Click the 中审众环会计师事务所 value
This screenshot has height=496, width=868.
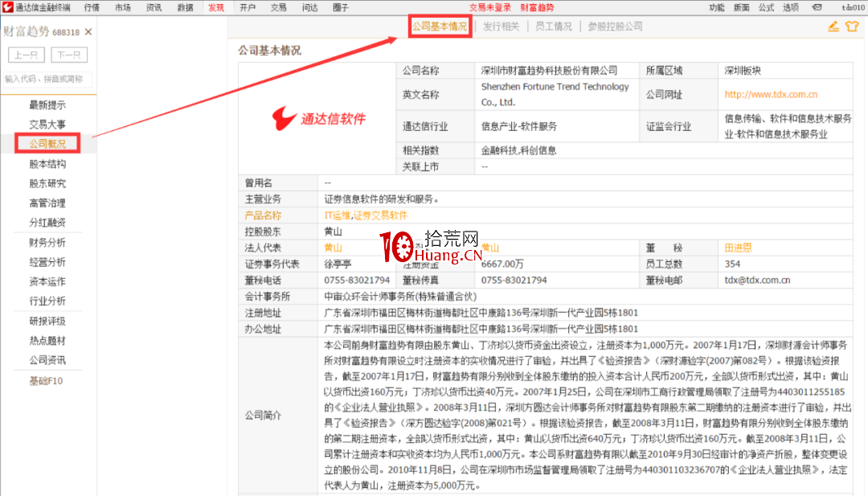(400, 297)
